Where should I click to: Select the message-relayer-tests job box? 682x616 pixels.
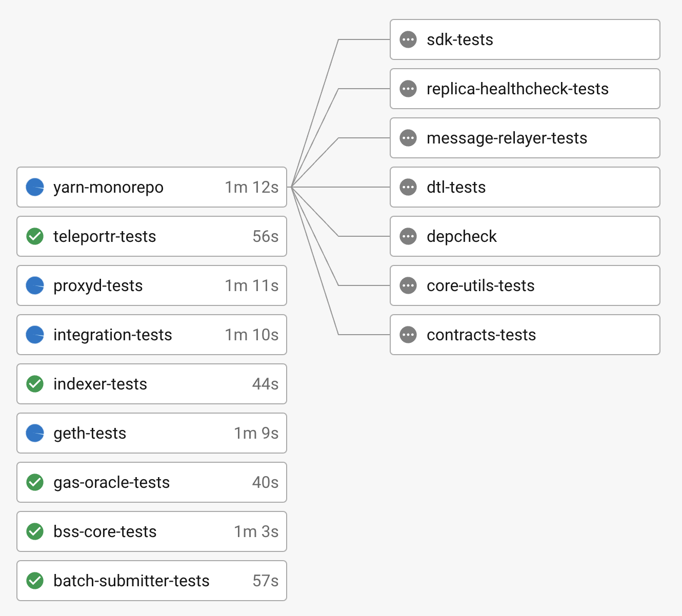click(x=525, y=138)
